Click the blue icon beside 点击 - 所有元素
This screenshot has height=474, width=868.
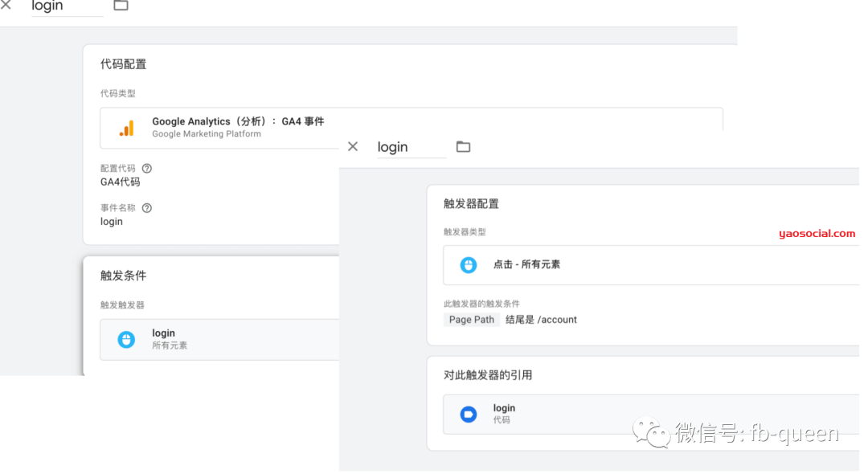(x=469, y=265)
